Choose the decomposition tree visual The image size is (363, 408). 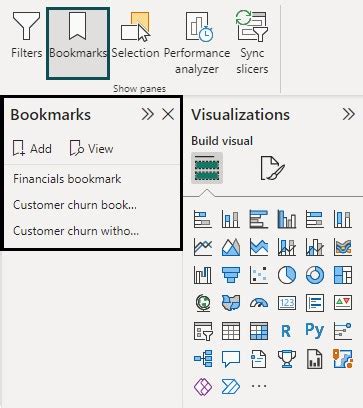point(203,359)
